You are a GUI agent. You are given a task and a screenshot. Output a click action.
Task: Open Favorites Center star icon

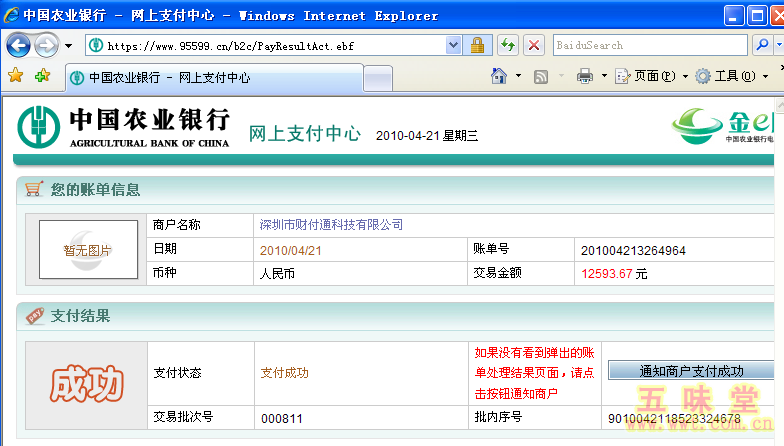coord(15,76)
